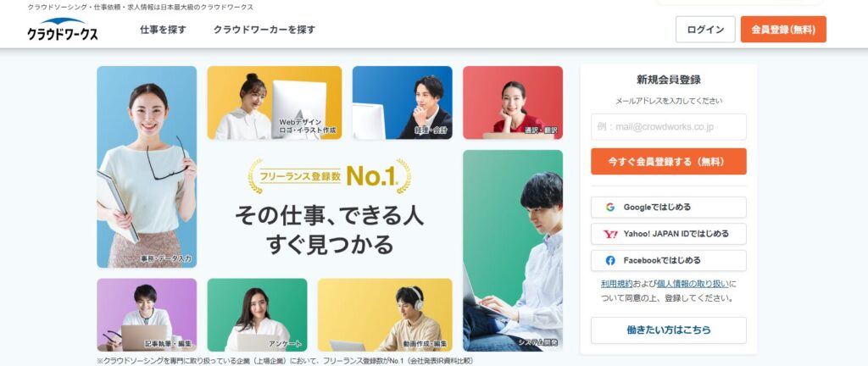Click the Yahoo! JAPAN Y! icon
Image resolution: width=868 pixels, height=366 pixels.
(x=610, y=234)
